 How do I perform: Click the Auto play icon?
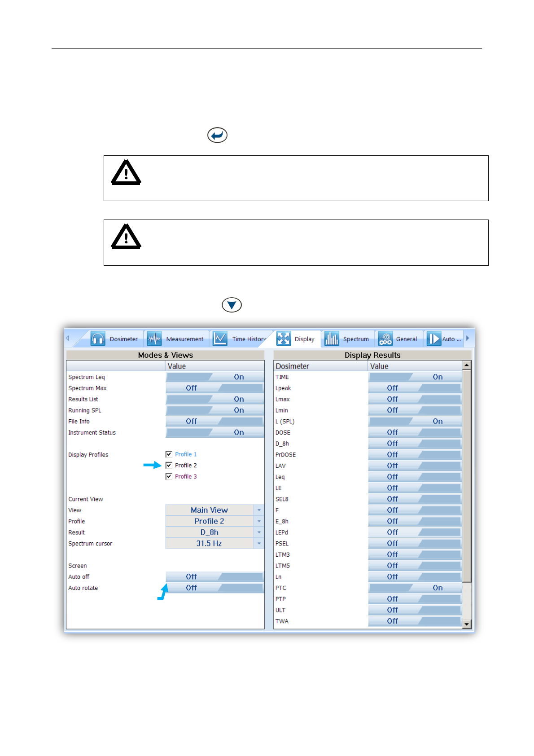[433, 339]
